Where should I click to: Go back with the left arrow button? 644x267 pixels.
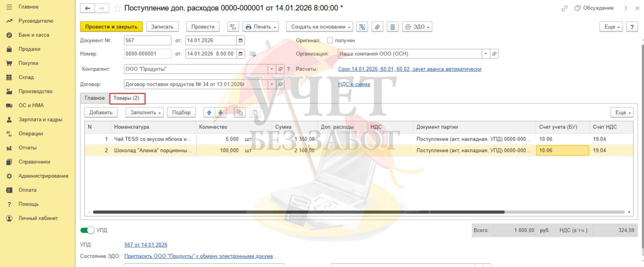tap(88, 8)
